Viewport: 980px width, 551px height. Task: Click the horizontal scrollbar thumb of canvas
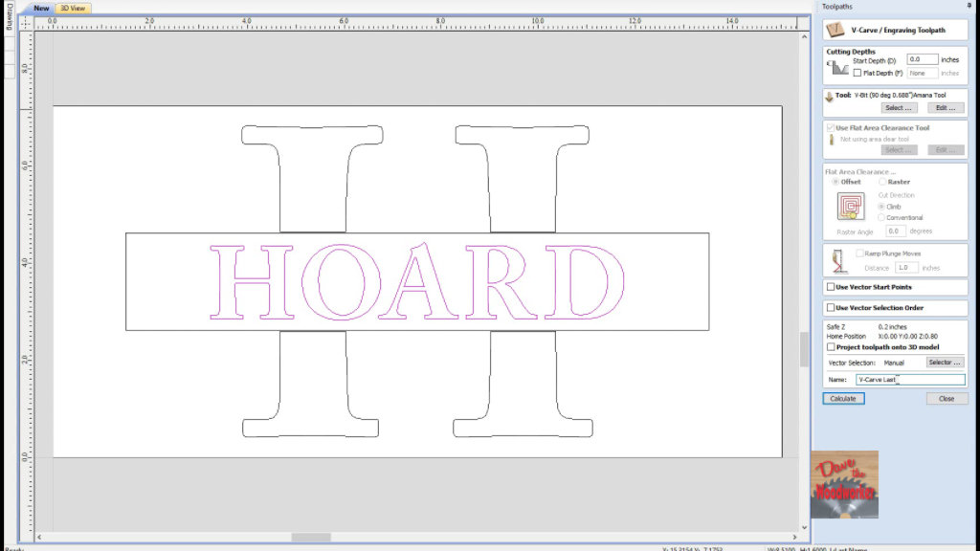311,538
